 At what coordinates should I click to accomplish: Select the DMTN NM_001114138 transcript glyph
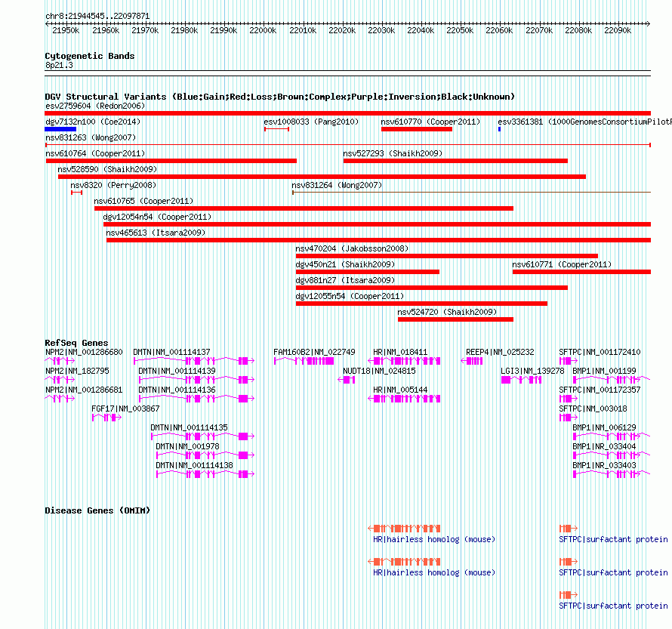205,474
